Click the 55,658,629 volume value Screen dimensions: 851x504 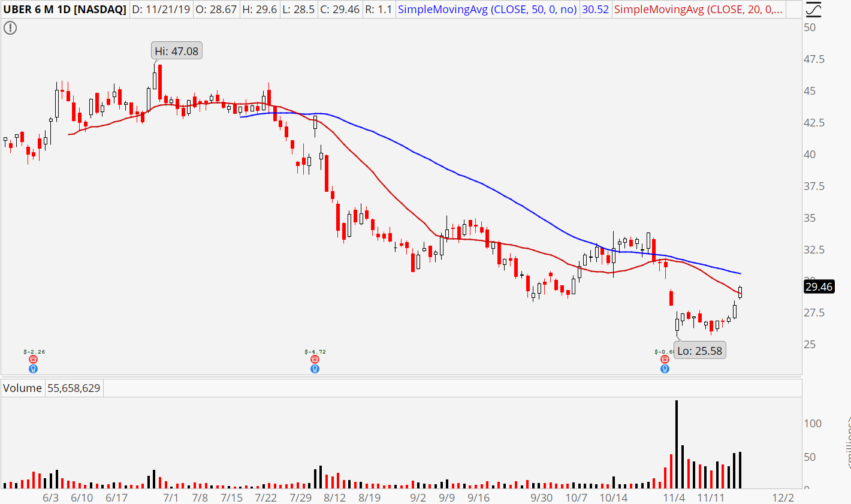click(x=74, y=388)
